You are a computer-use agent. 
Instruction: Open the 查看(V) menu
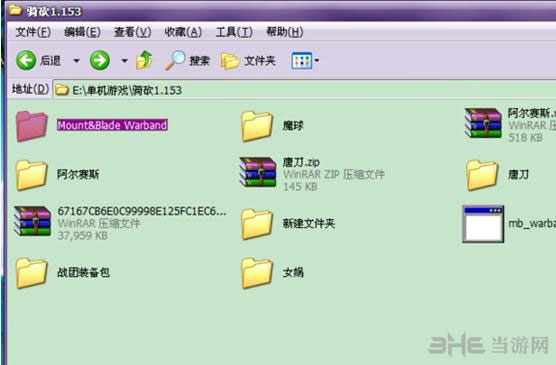tap(132, 32)
